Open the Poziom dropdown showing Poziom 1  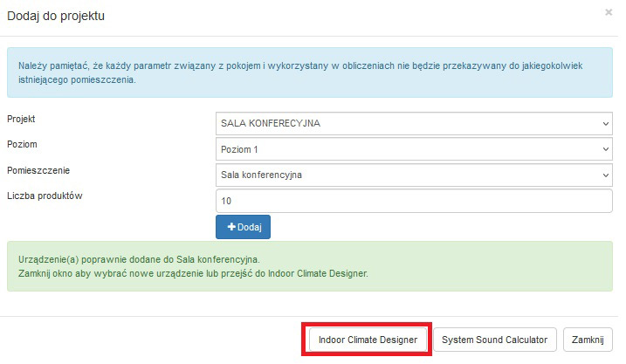pyautogui.click(x=414, y=149)
